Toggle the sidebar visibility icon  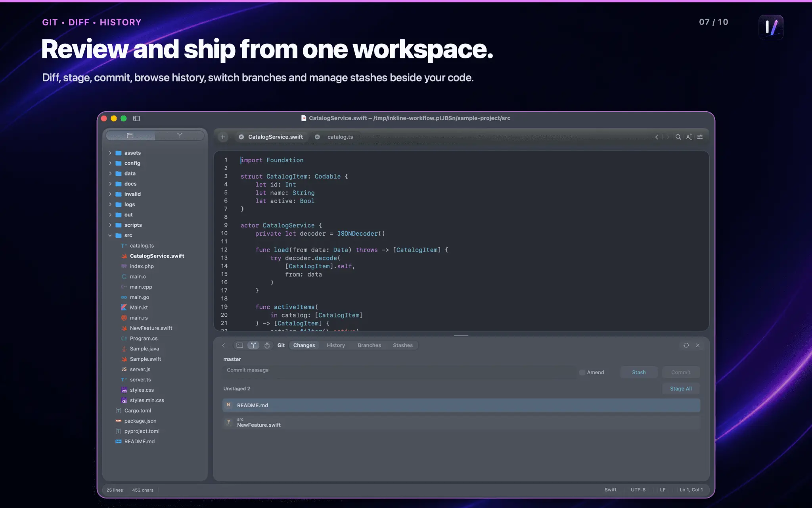(x=136, y=118)
